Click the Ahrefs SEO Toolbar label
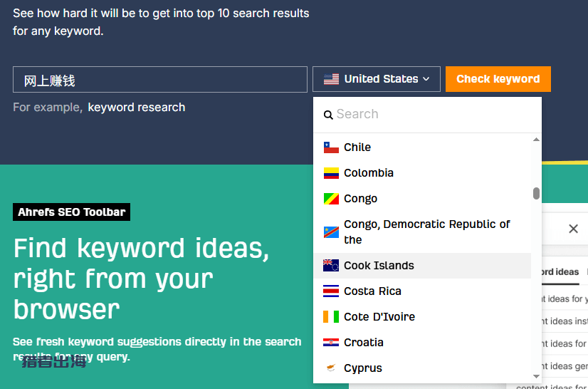The width and height of the screenshot is (588, 389). [x=71, y=212]
